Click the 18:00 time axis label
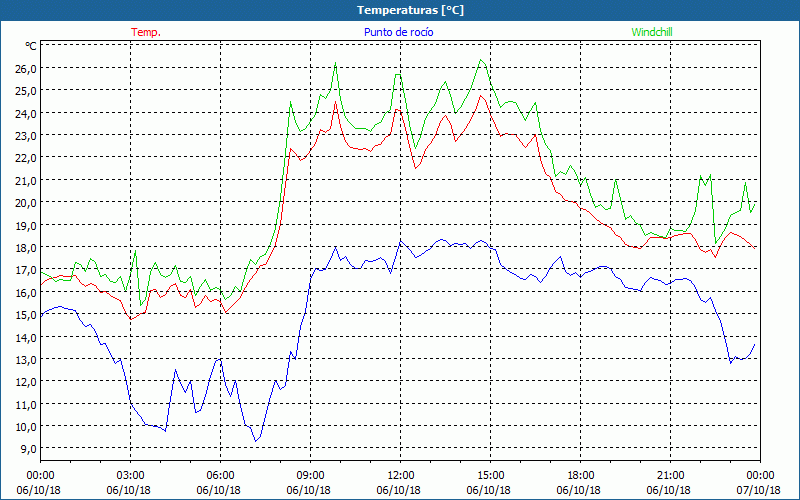The image size is (800, 500). tap(581, 476)
